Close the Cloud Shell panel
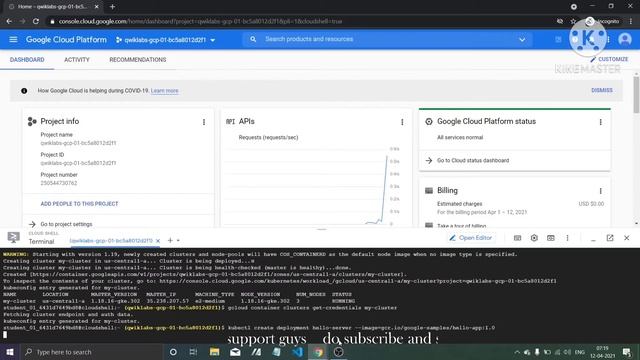 click(627, 238)
